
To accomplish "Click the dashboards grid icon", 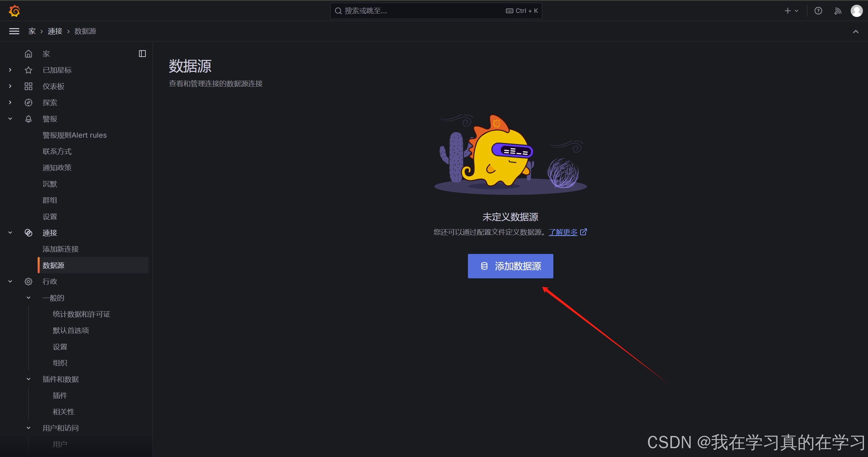I will pyautogui.click(x=28, y=86).
